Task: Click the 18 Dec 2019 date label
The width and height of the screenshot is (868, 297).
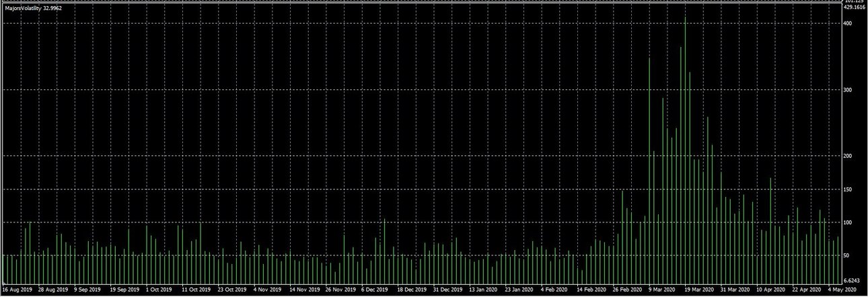Action: (412, 290)
